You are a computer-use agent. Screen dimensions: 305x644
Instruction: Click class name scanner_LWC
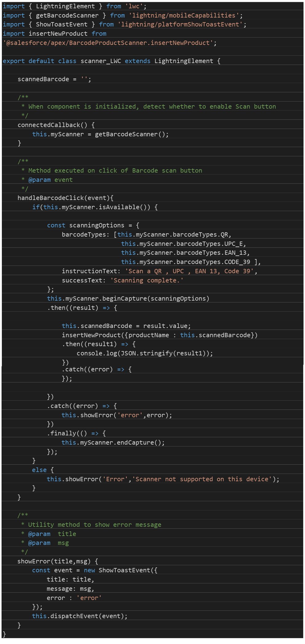click(x=101, y=61)
